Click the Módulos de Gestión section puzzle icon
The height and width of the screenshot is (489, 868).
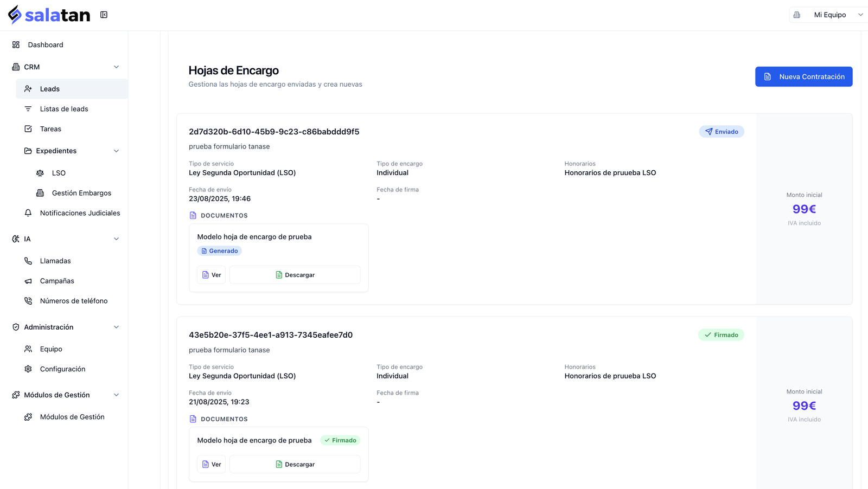[16, 395]
